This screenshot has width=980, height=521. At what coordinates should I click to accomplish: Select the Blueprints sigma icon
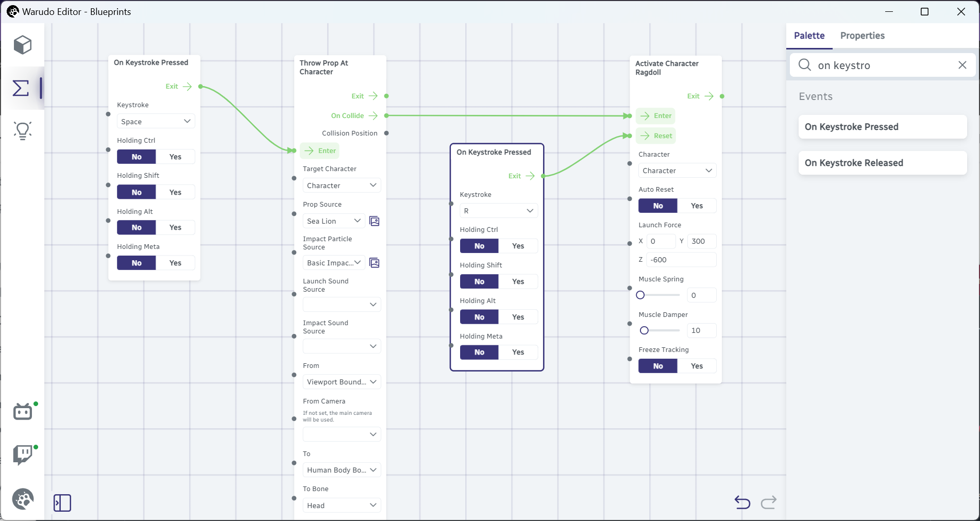click(21, 88)
